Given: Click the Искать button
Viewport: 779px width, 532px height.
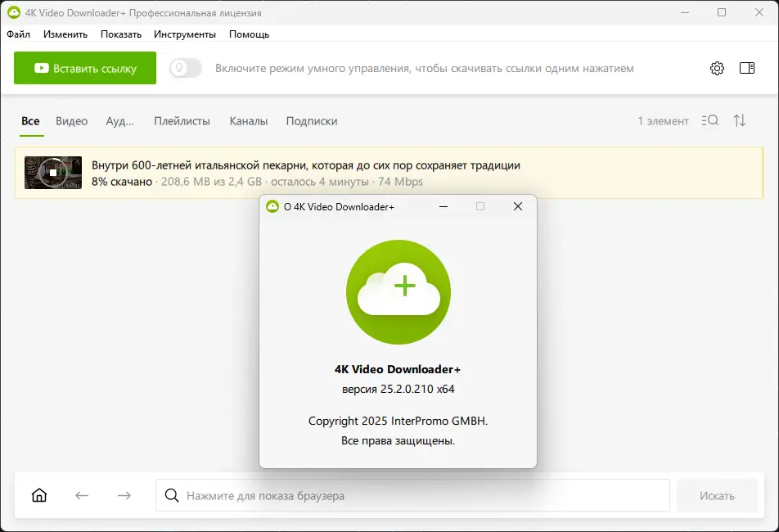Looking at the screenshot, I should coord(717,495).
